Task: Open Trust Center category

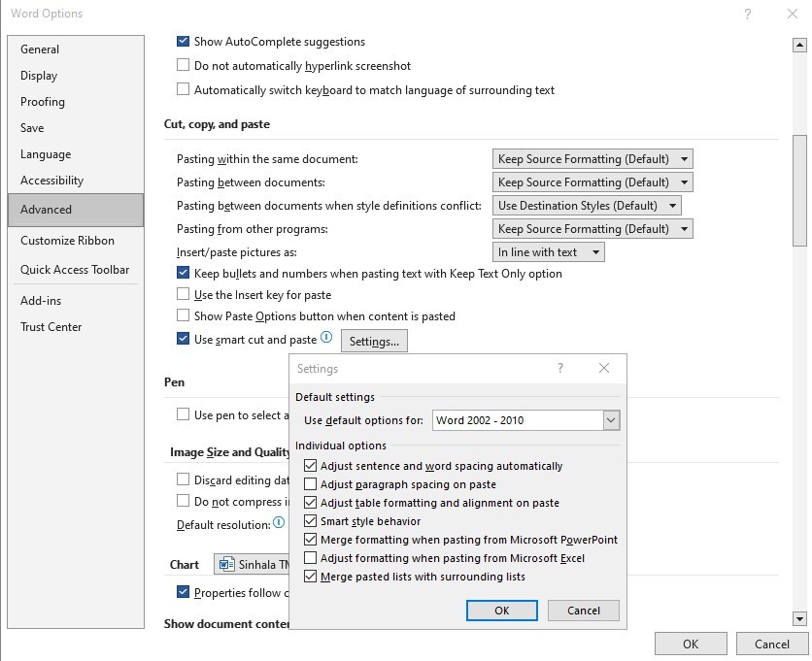Action: click(76, 327)
